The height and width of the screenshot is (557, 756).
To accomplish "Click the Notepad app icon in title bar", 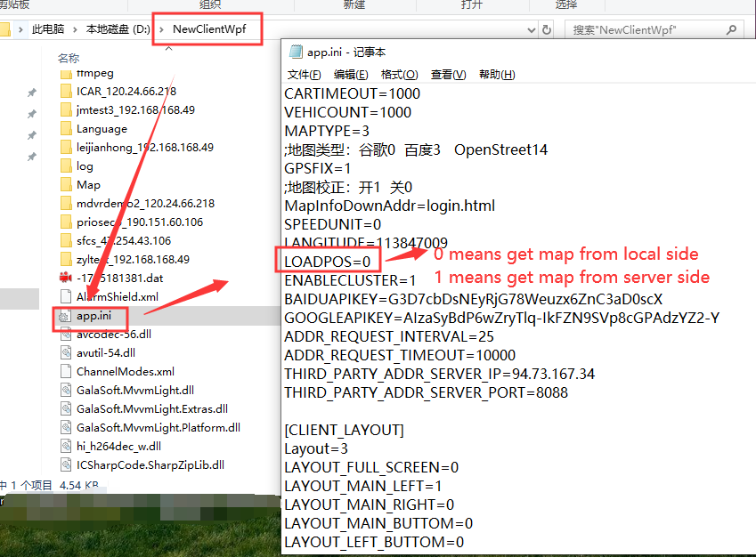I will pyautogui.click(x=296, y=52).
